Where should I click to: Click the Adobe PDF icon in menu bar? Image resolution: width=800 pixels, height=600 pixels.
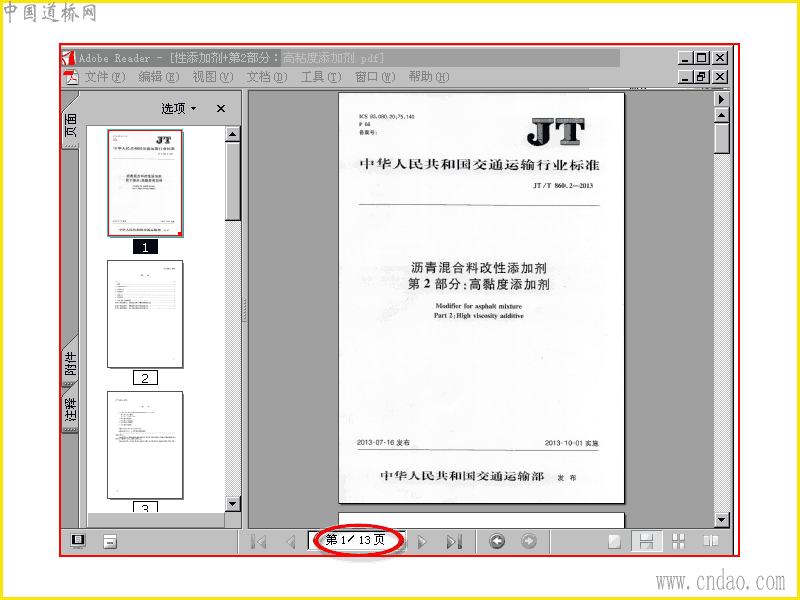(71, 77)
